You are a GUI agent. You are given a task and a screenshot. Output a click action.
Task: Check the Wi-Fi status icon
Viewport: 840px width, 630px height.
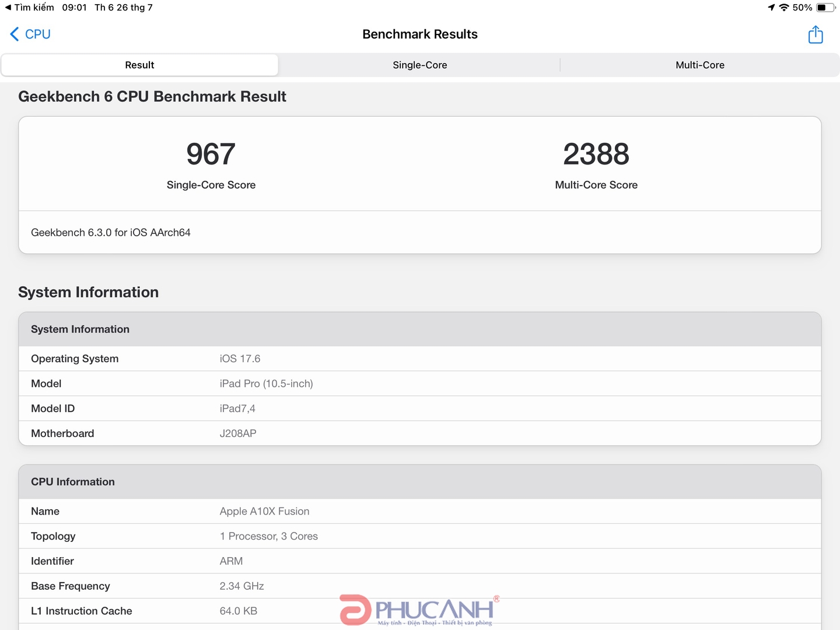(784, 8)
